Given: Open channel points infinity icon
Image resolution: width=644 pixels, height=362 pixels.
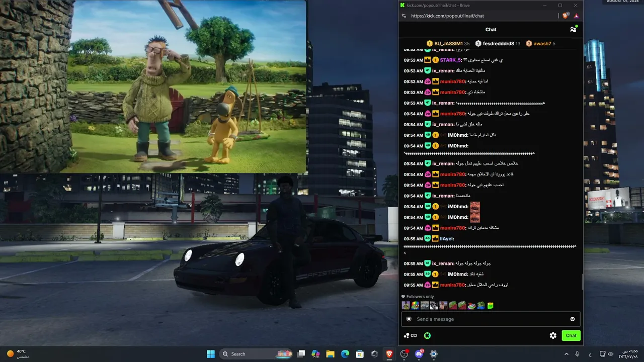Looking at the screenshot, I should tap(410, 335).
